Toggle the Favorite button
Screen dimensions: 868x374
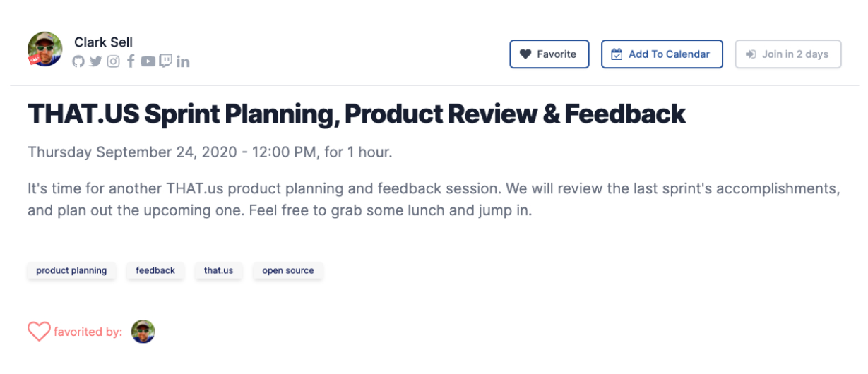[549, 54]
